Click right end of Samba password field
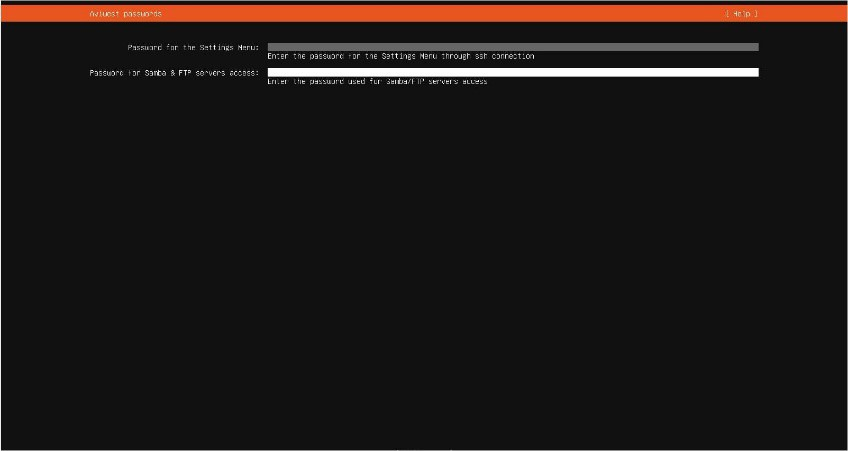The image size is (848, 451). tap(752, 72)
